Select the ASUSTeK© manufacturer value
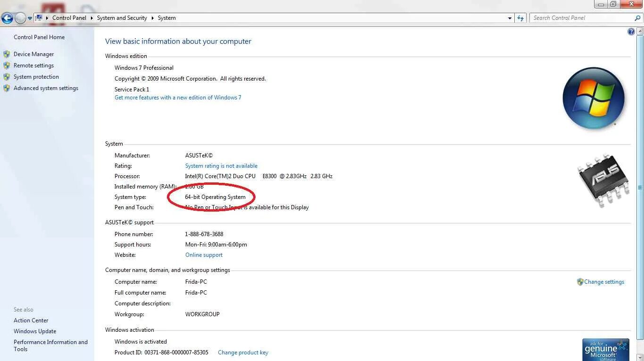Screen dimensions: 644x361 pyautogui.click(x=198, y=156)
